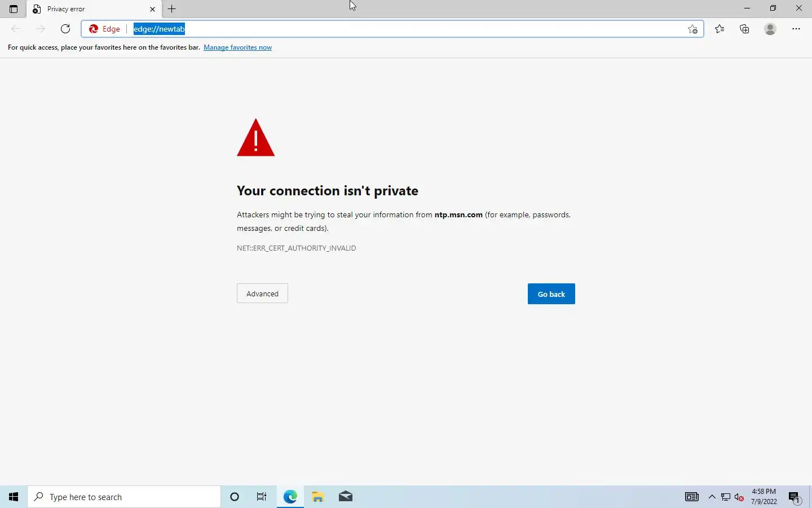Open Settings and more ellipsis menu

point(796,29)
